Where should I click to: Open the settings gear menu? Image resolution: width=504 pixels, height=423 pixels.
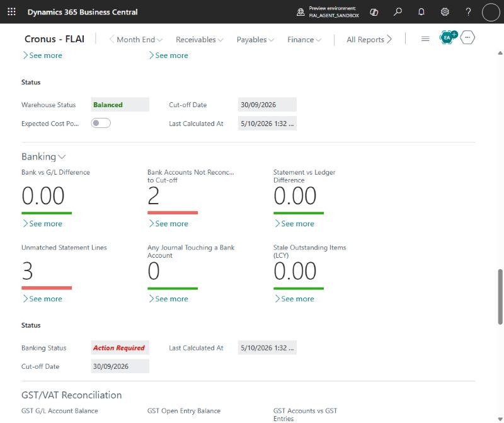(x=445, y=12)
